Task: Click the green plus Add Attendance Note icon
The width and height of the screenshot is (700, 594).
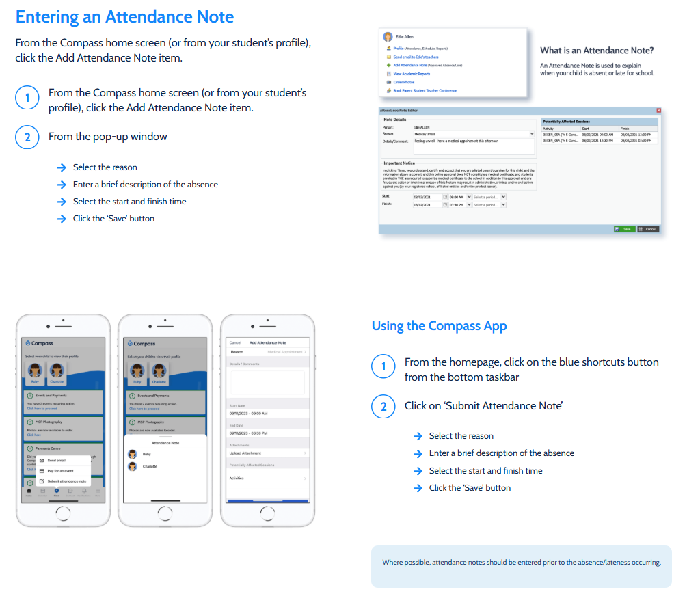Action: click(x=388, y=66)
